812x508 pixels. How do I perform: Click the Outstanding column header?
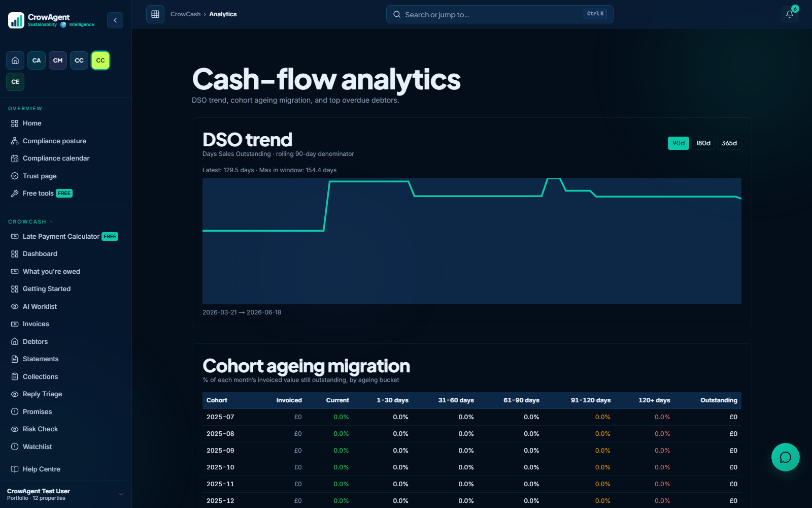[x=719, y=400]
